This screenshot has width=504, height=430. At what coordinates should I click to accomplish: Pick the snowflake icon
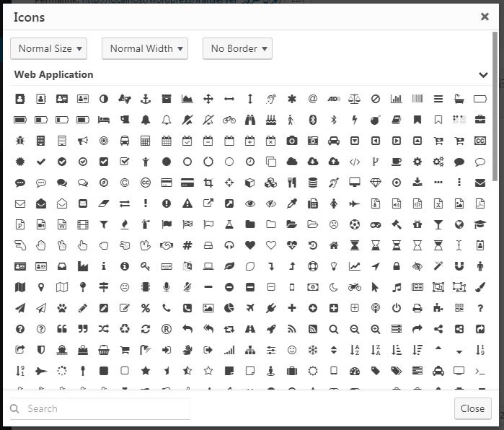tap(313, 350)
